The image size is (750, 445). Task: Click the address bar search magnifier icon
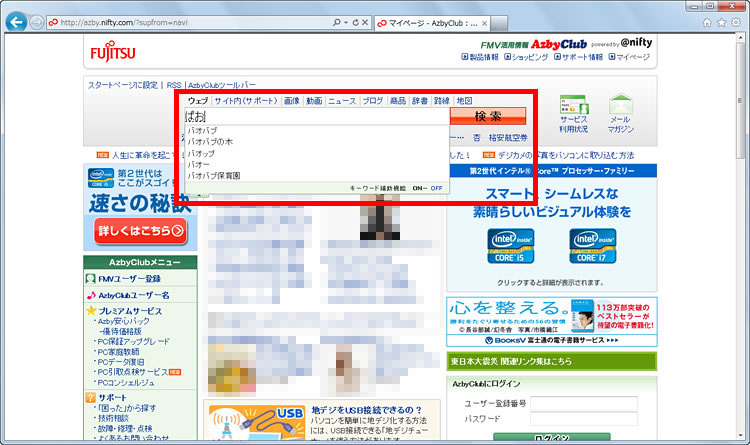tap(337, 22)
